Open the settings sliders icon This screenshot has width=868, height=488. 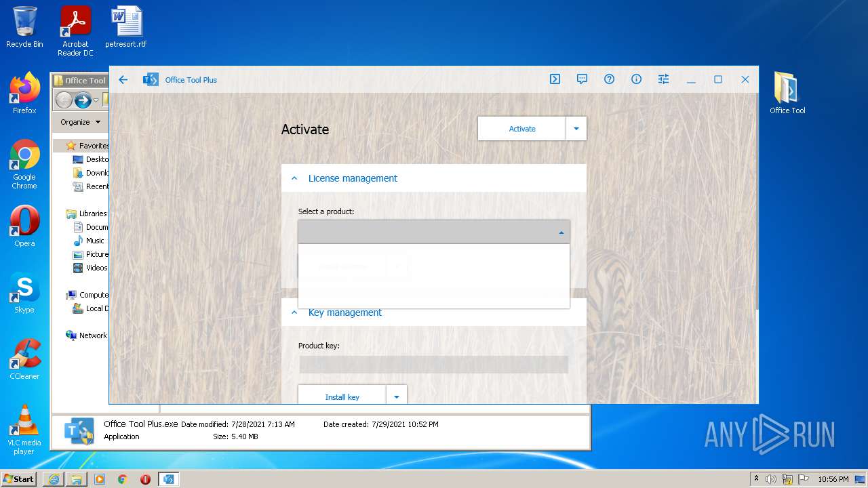(x=663, y=79)
